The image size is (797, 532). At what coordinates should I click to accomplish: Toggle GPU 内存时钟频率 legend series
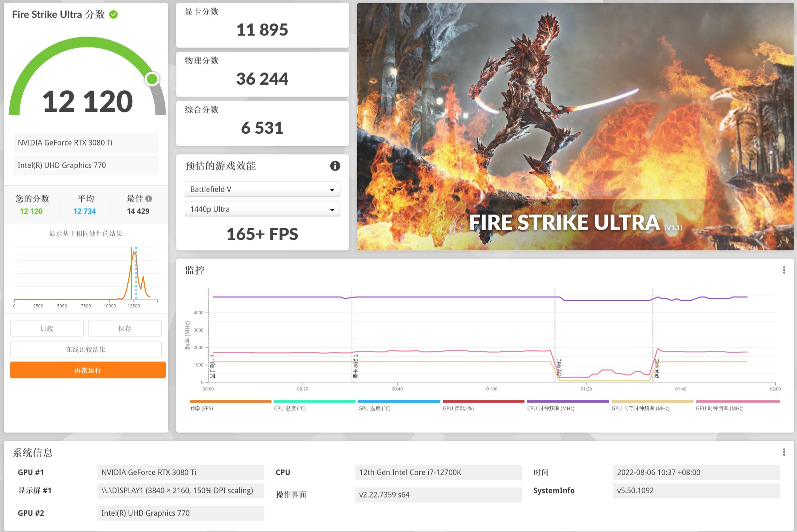click(x=640, y=408)
